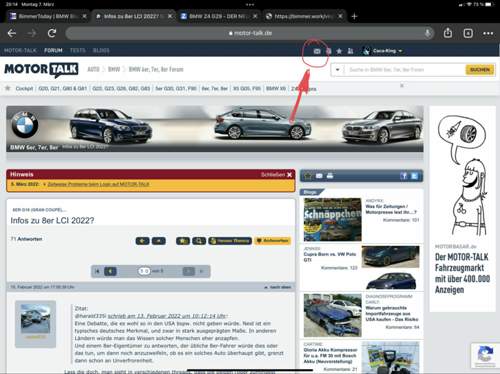Open the Schnäppchen blog thumbnail
Screen dimensions: 500x374
click(332, 219)
